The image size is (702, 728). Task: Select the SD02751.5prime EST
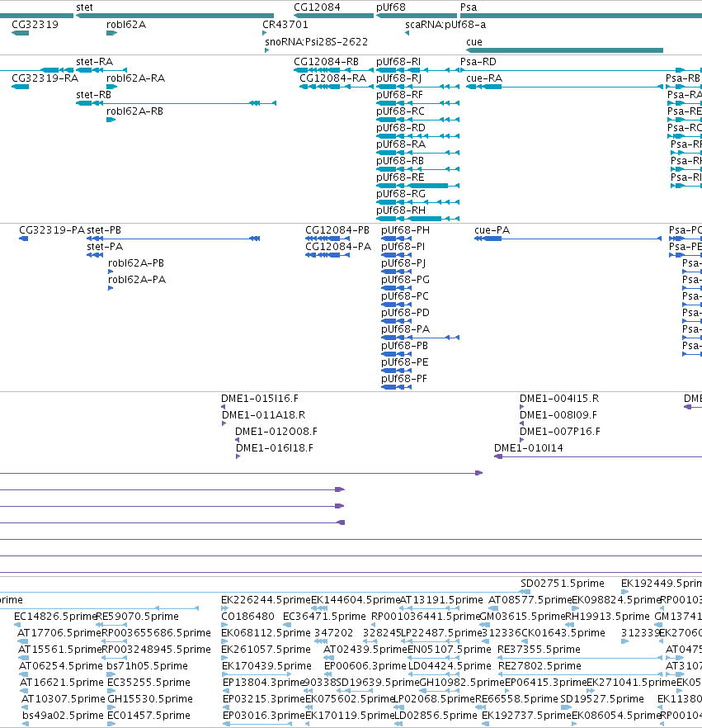pyautogui.click(x=525, y=592)
